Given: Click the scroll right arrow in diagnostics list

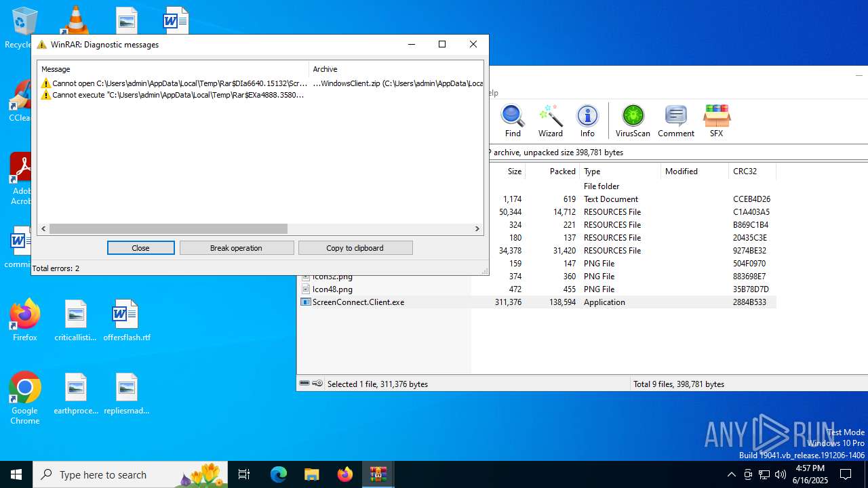Looking at the screenshot, I should tap(477, 229).
